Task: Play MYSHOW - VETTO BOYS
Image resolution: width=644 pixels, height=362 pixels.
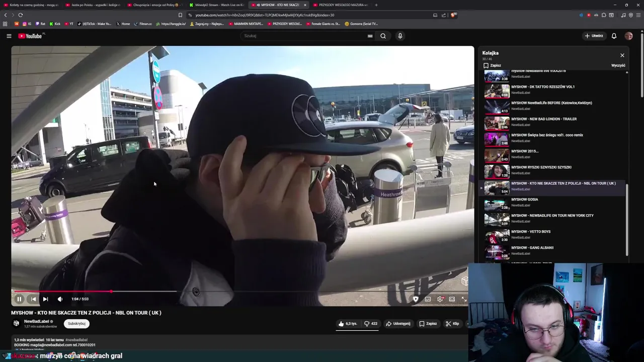Action: click(553, 235)
